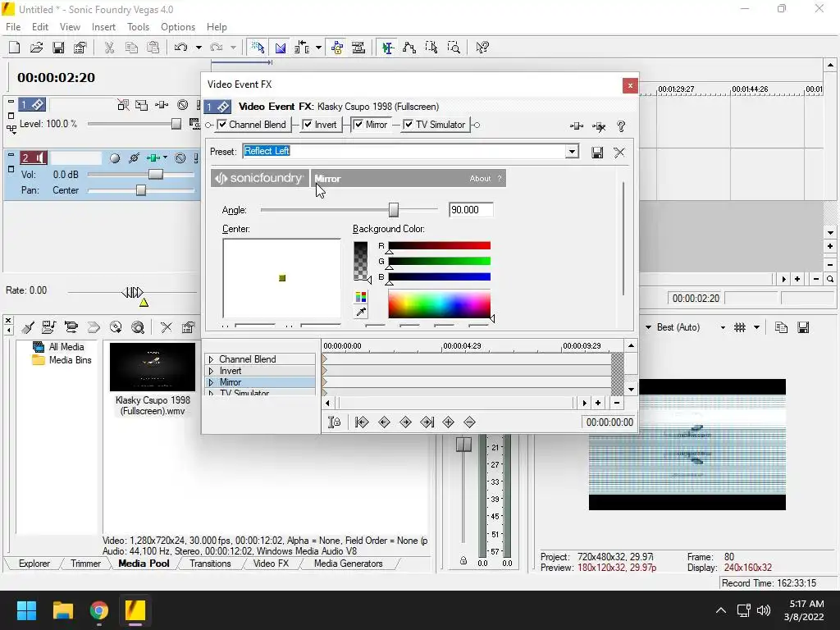Select the Normal Edit tool icon
The width and height of the screenshot is (840, 630).
tap(388, 48)
